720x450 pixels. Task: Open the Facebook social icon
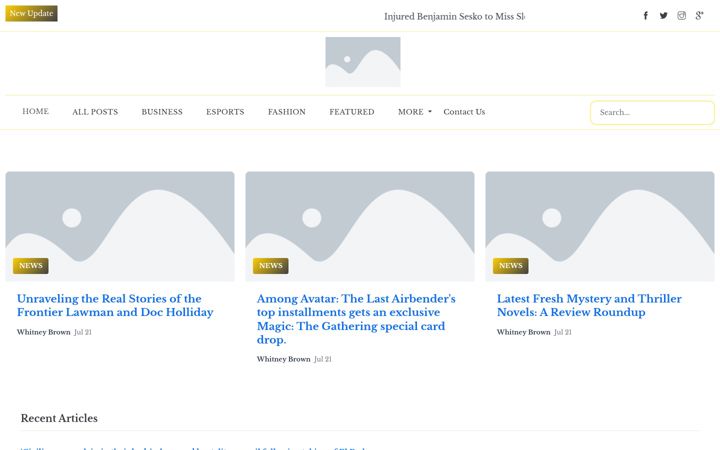click(645, 16)
